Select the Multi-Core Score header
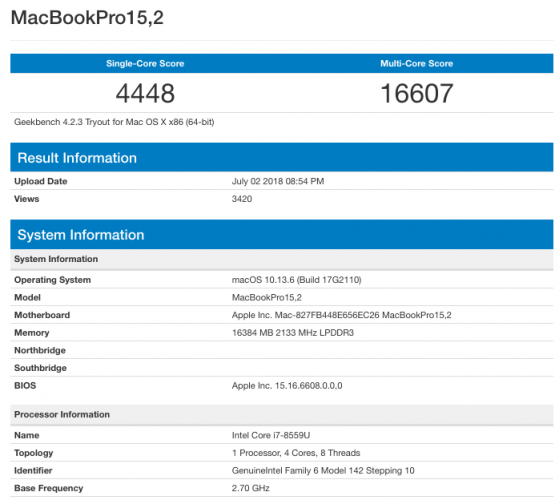Screen dimensions: 559x500 point(416,63)
